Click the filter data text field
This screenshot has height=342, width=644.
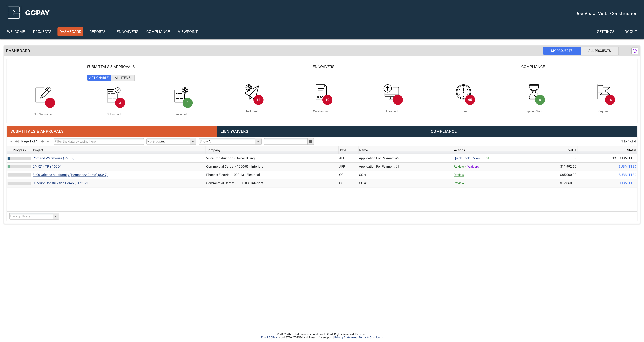click(x=99, y=141)
